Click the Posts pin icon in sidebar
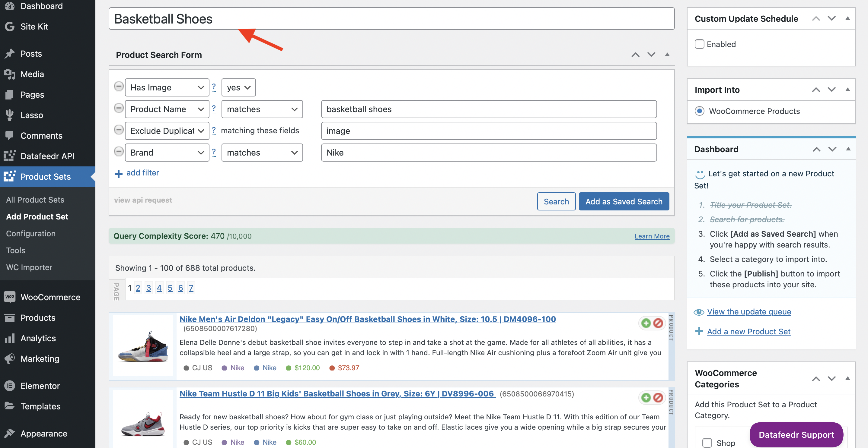Image resolution: width=868 pixels, height=448 pixels. pyautogui.click(x=10, y=54)
